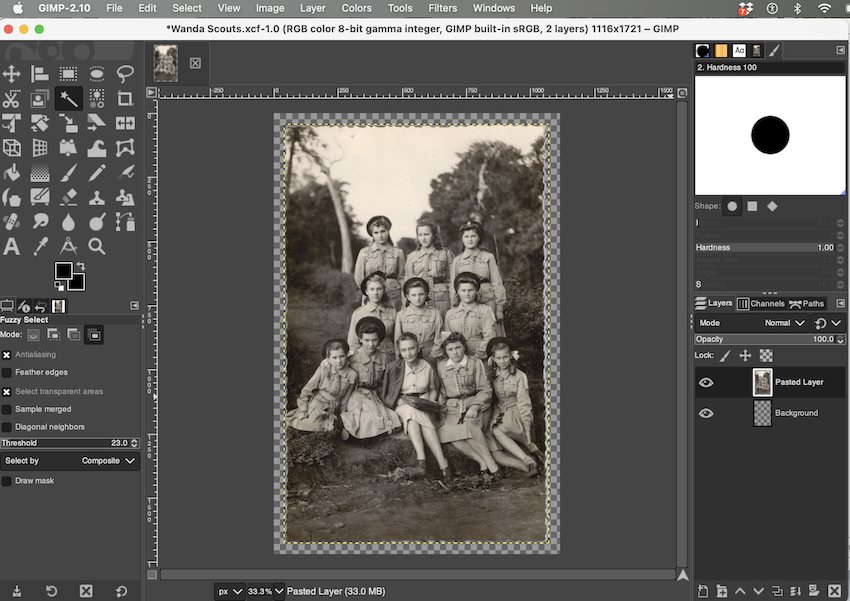Open the Filters menu
This screenshot has height=601, width=850.
pos(442,8)
